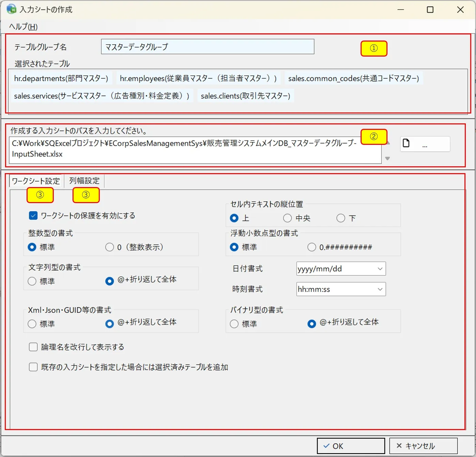Click the file browse icon button
This screenshot has height=457, width=476.
[425, 144]
